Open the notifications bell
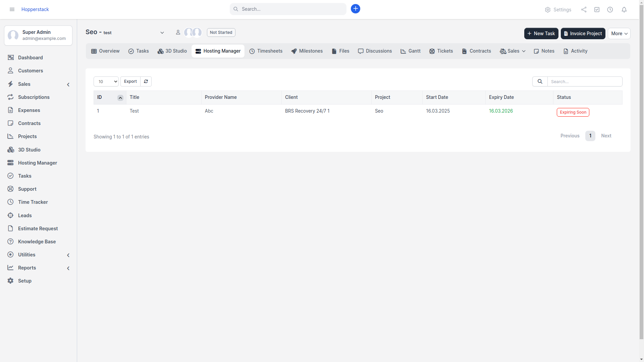 [624, 10]
